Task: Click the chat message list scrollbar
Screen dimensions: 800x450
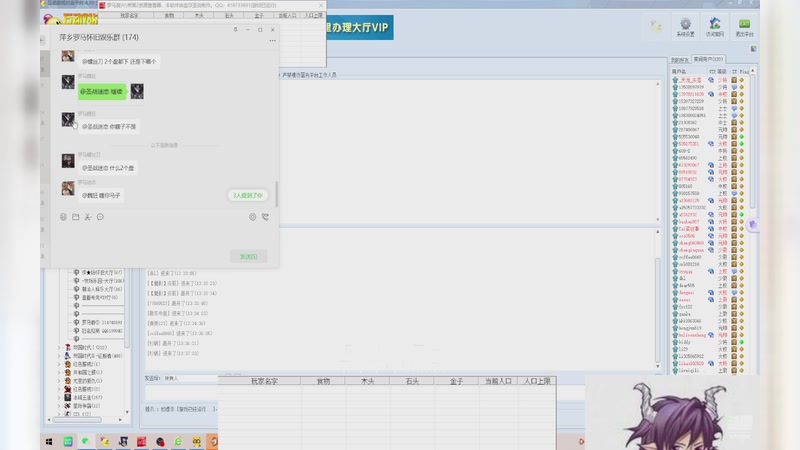Action: [277, 194]
